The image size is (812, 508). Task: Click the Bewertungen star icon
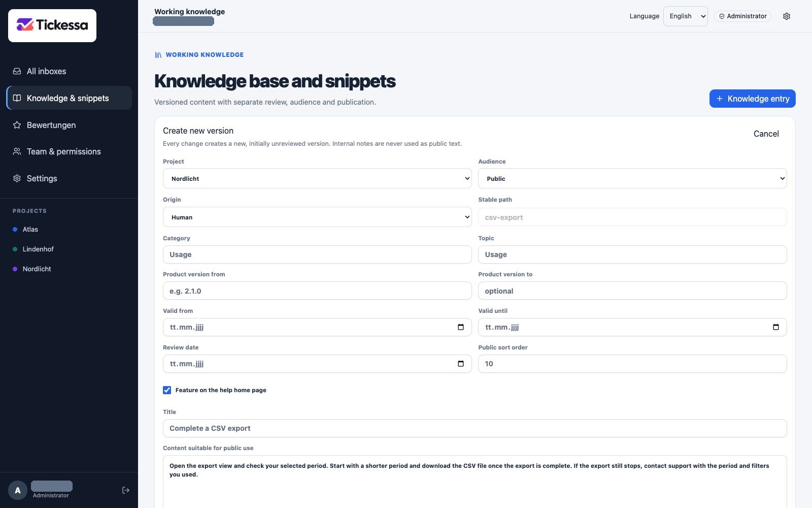point(17,125)
